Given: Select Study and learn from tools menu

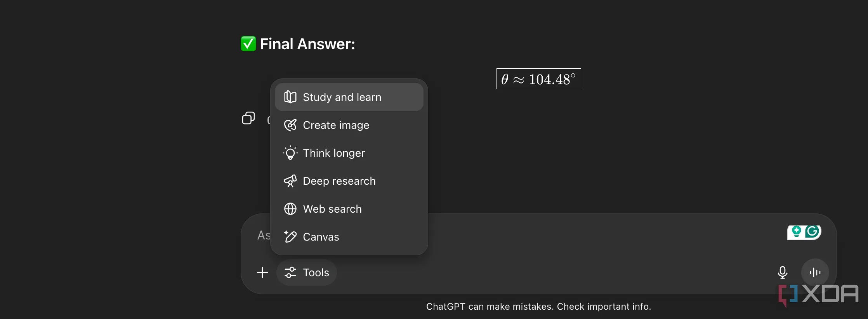Looking at the screenshot, I should point(349,97).
